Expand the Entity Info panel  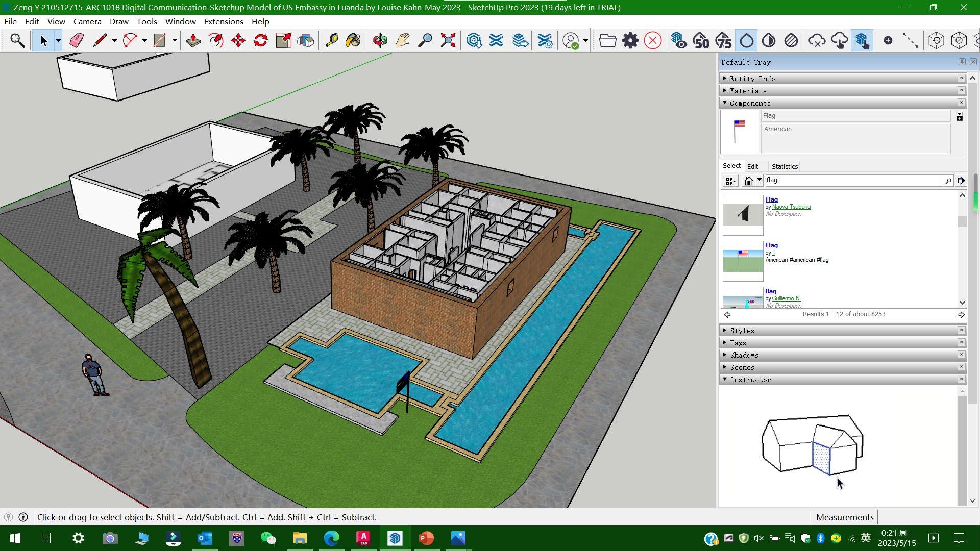tap(752, 79)
